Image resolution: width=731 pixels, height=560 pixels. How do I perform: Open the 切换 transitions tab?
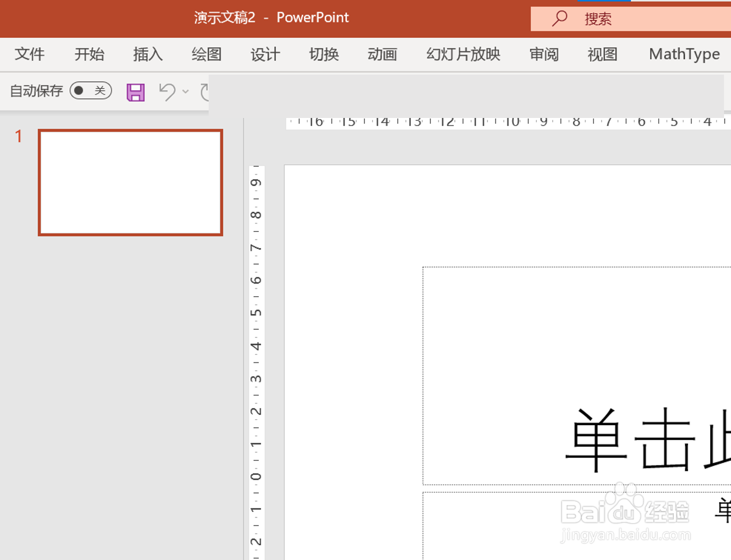pos(324,54)
